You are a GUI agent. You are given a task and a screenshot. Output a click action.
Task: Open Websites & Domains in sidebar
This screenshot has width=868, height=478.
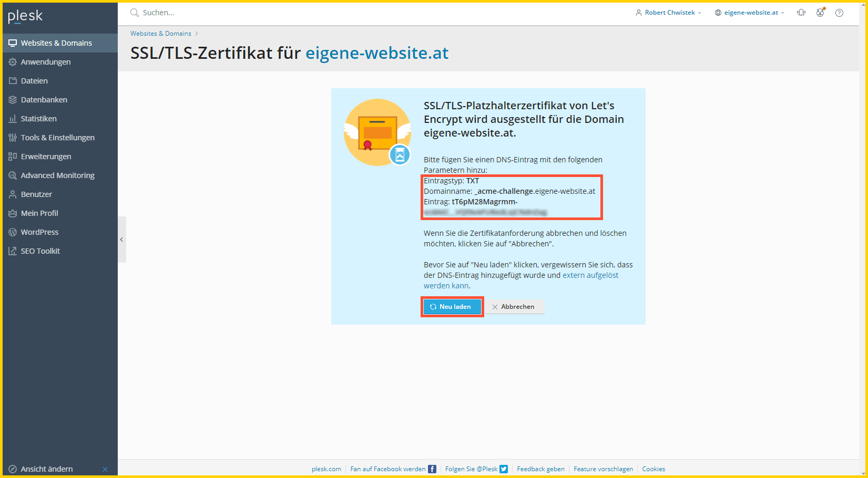pos(60,43)
